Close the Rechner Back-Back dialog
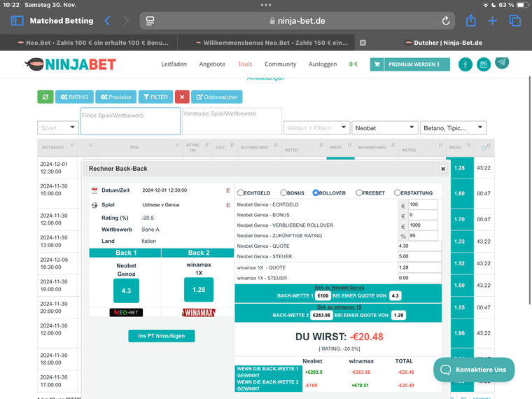The height and width of the screenshot is (399, 532). click(x=443, y=169)
